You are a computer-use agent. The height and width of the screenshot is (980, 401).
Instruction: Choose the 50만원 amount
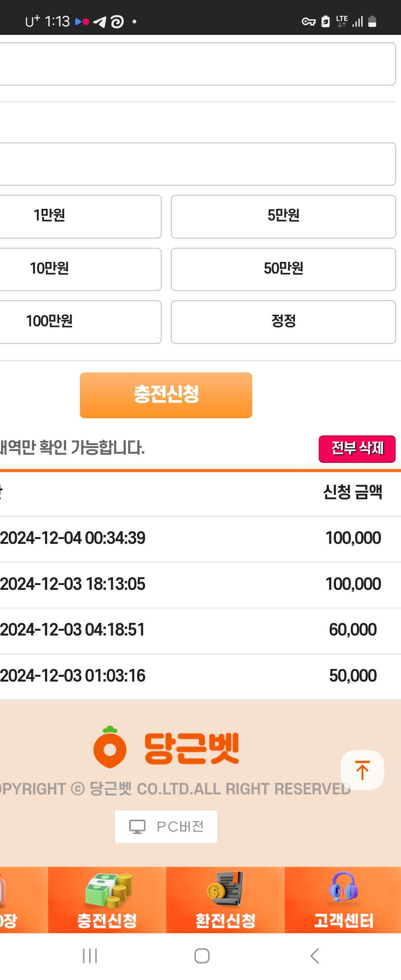point(283,269)
